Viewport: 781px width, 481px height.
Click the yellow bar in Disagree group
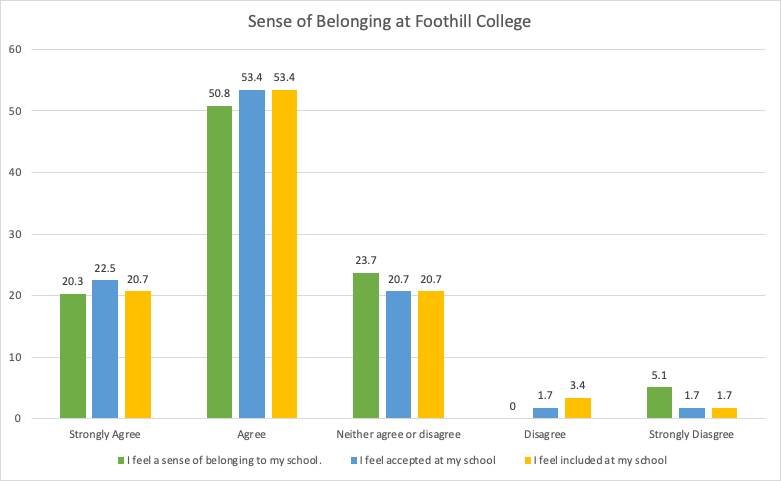[578, 408]
